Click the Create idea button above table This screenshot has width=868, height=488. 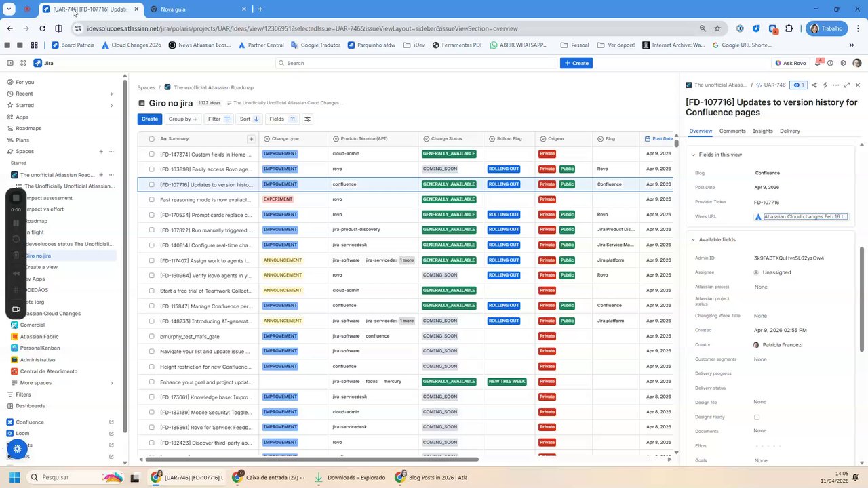[x=150, y=119]
